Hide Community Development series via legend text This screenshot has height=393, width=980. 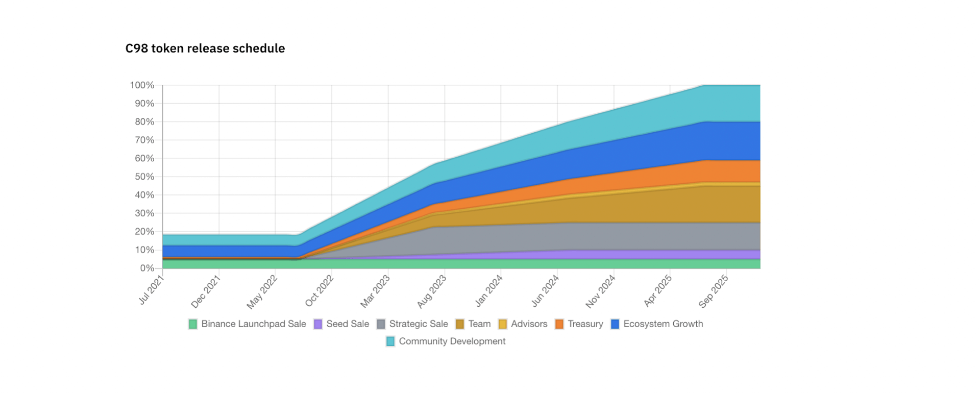click(452, 341)
